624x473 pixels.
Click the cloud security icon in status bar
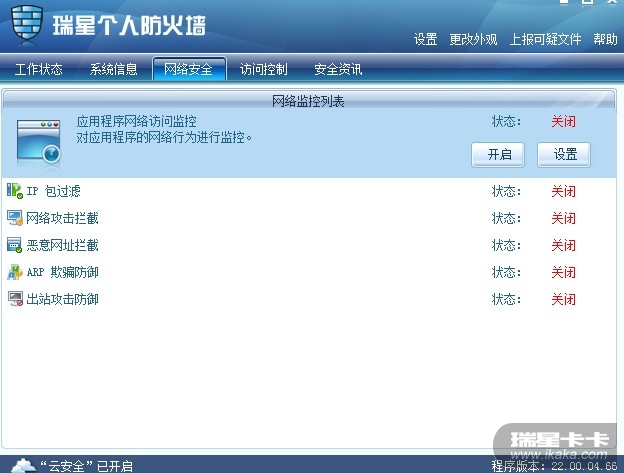(23, 465)
